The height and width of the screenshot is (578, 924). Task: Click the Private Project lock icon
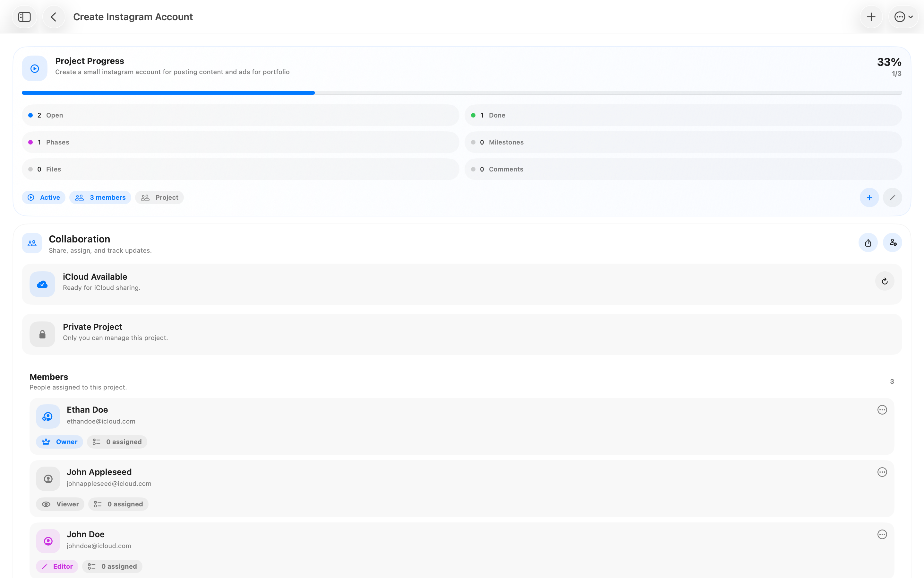click(42, 334)
